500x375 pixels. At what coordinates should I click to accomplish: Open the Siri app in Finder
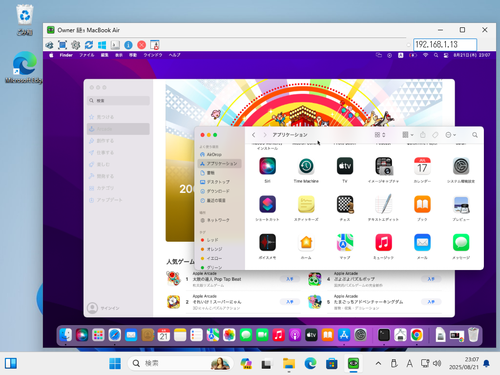point(267,166)
